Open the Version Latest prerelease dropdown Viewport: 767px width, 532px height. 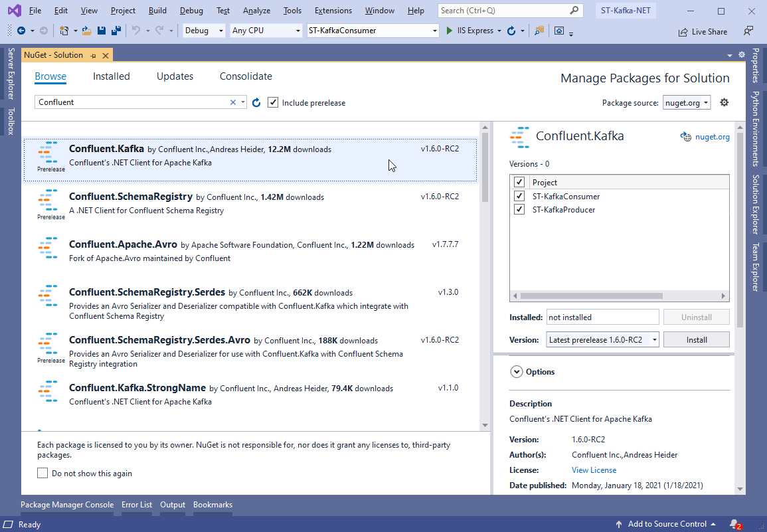(603, 339)
